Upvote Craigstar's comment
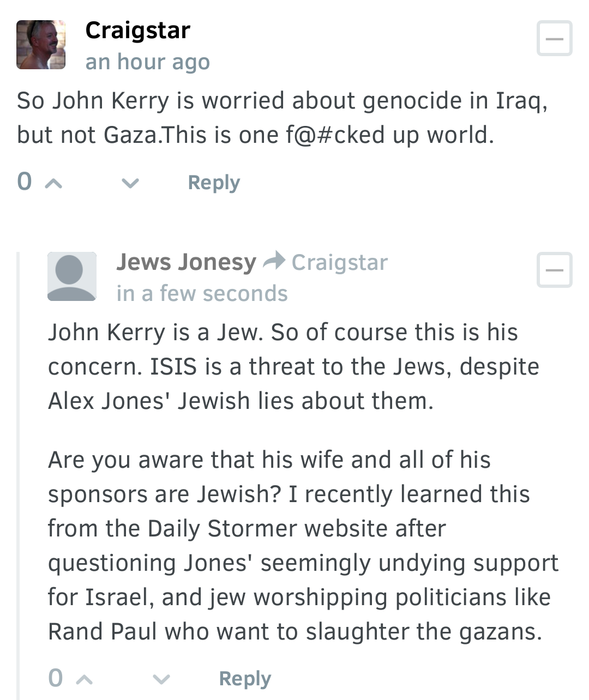 pyautogui.click(x=53, y=184)
